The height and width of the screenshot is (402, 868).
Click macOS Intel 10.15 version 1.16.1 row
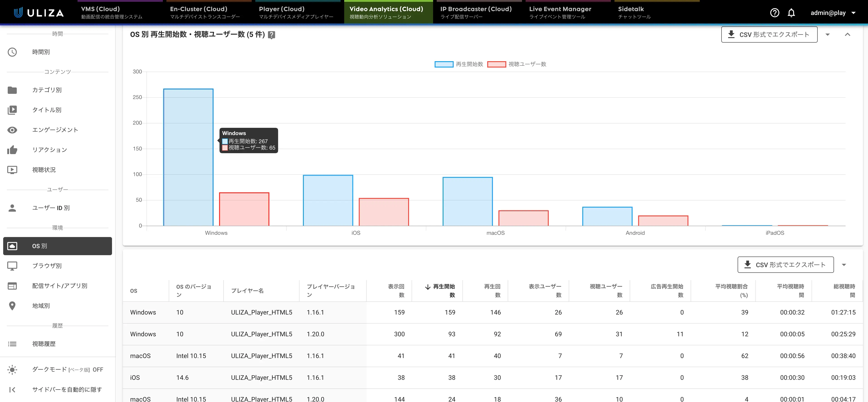[493, 356]
